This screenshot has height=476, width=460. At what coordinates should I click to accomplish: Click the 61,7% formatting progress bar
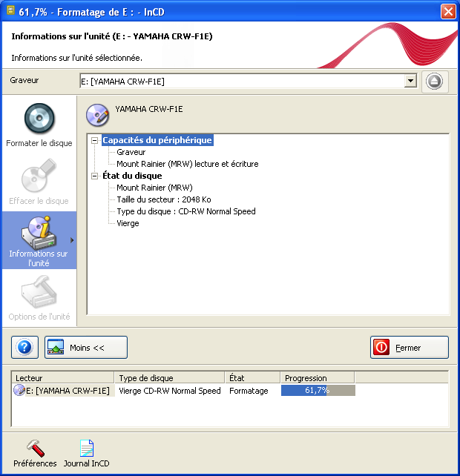coord(318,390)
